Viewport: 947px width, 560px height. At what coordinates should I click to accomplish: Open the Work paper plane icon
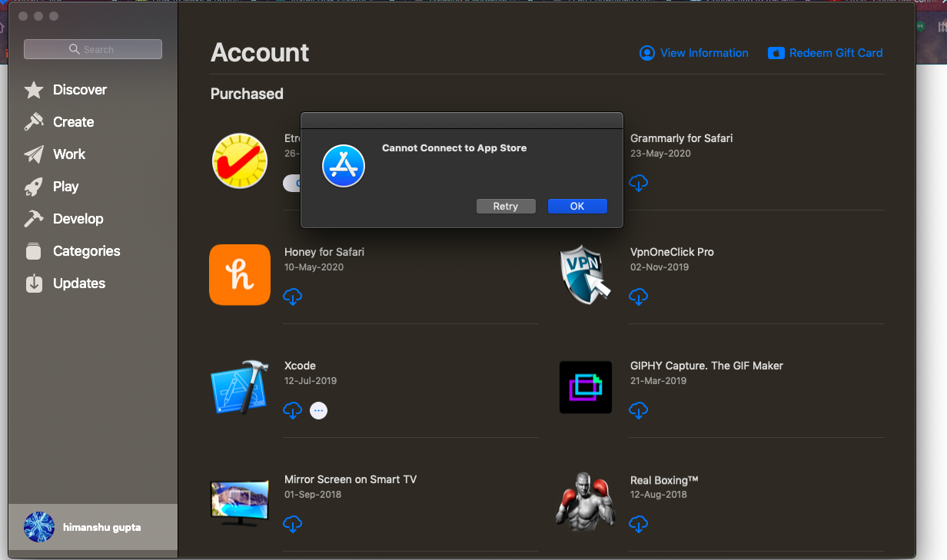[x=34, y=154]
